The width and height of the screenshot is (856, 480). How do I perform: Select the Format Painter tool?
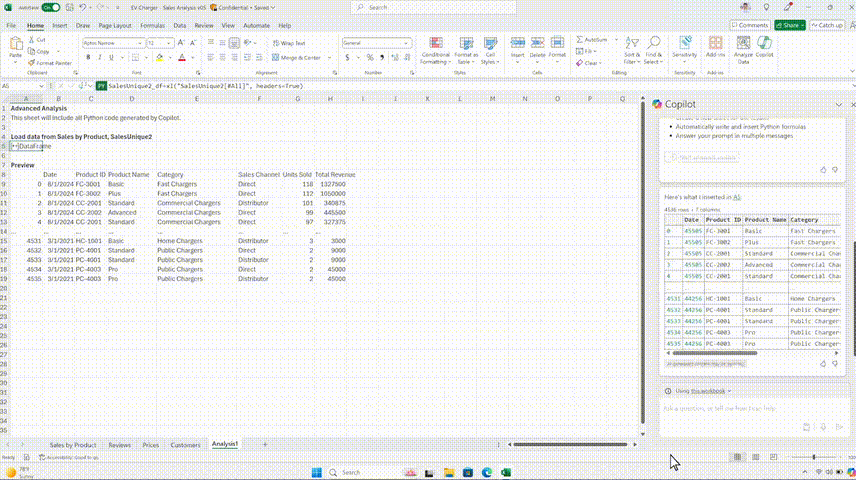tap(50, 63)
